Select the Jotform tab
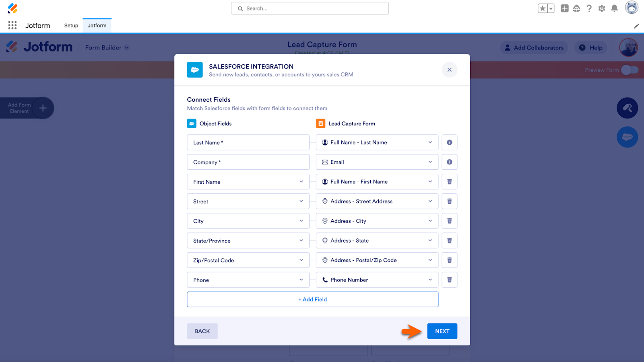Viewport: 644px width, 362px height. pyautogui.click(x=97, y=25)
